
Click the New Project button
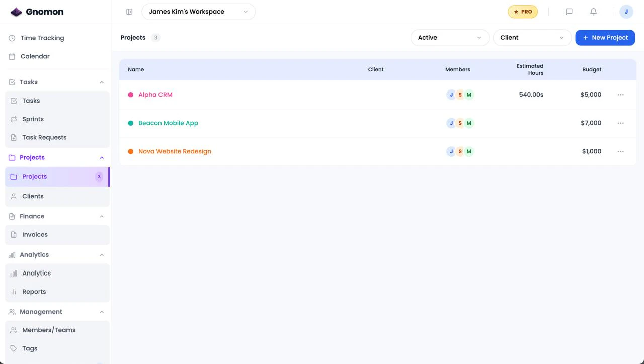pyautogui.click(x=605, y=38)
